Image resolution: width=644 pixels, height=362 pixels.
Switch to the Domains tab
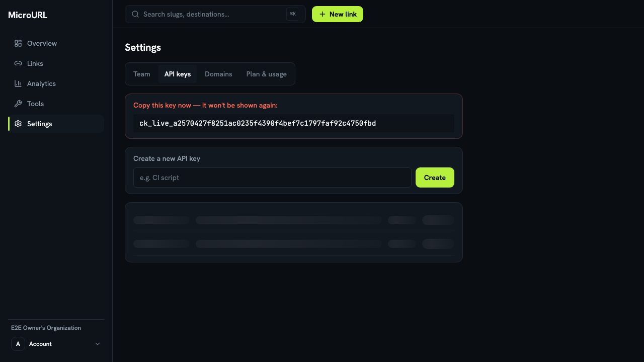218,74
